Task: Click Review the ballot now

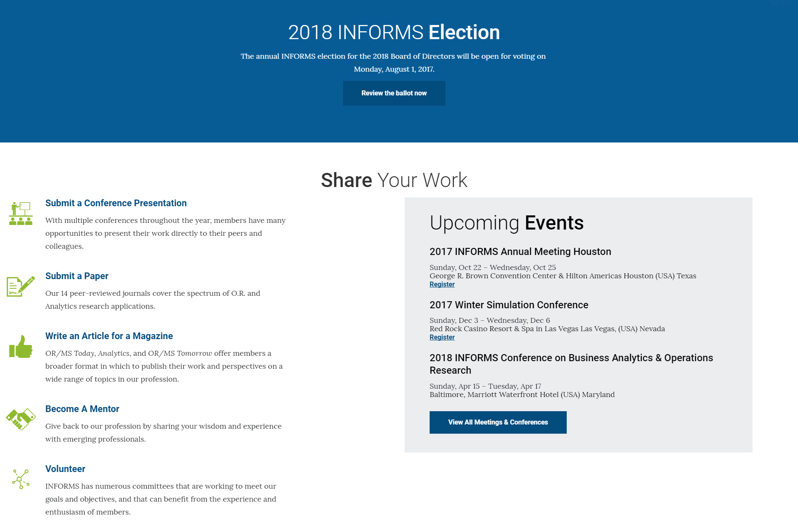Action: point(393,93)
